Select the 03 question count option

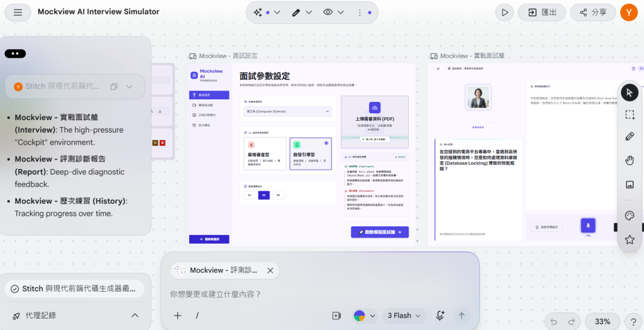[x=249, y=195]
